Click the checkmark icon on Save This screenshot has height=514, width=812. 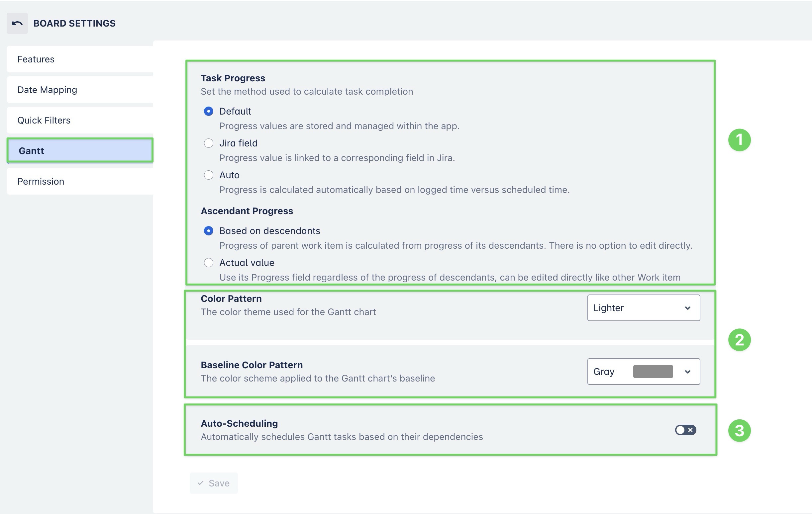(201, 483)
